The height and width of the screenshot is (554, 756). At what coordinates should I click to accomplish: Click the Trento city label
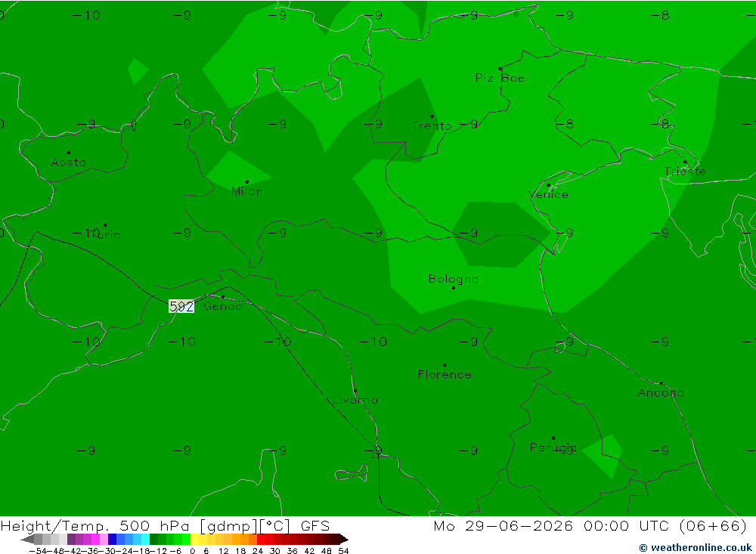click(432, 126)
